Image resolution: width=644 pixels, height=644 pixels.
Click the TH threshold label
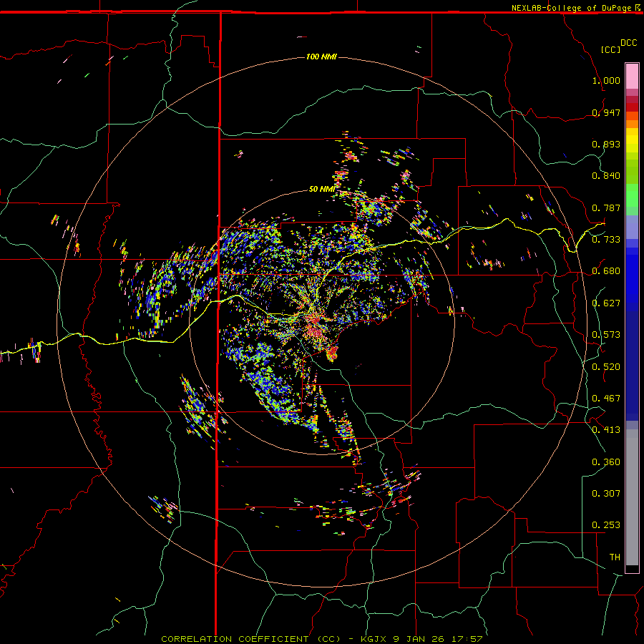pyautogui.click(x=615, y=557)
